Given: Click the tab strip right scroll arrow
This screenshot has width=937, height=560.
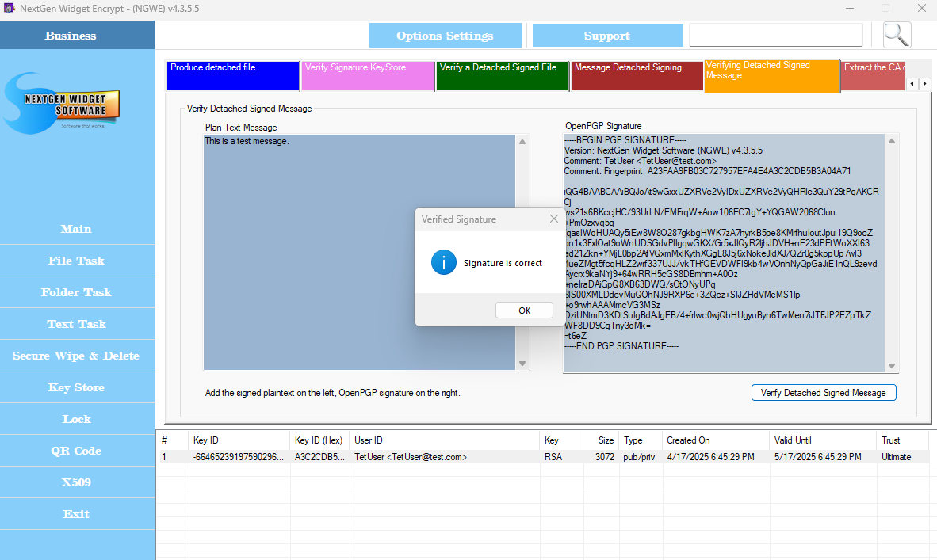Looking at the screenshot, I should 924,84.
